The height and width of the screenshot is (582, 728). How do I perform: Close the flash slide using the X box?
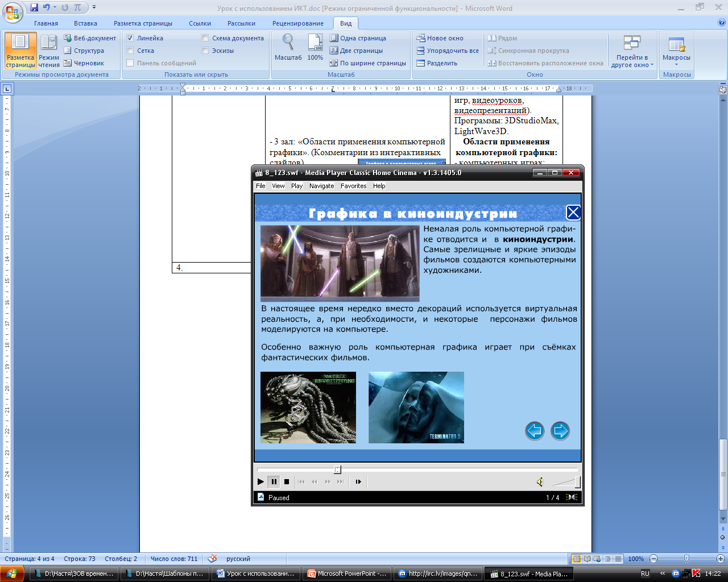[573, 213]
